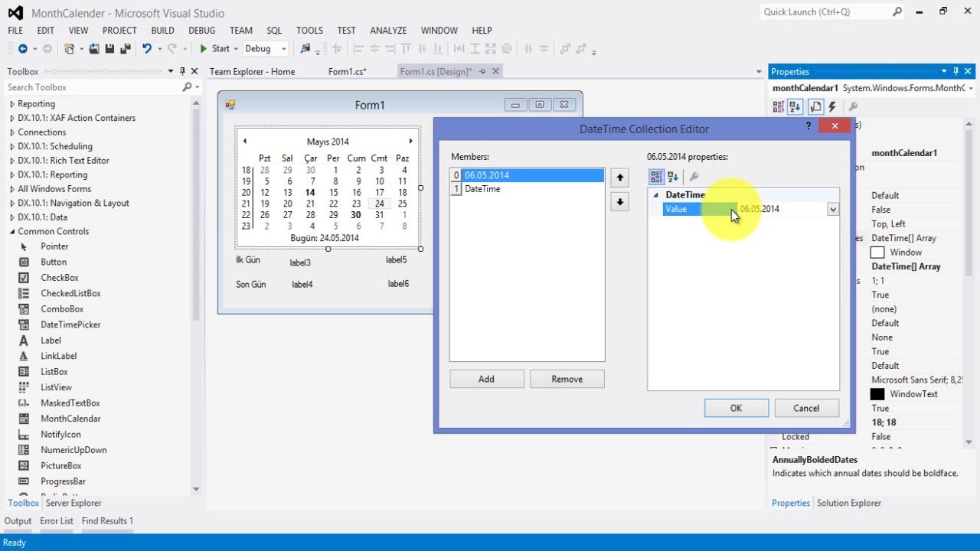The image size is (980, 551).
Task: Select the ListView control in Toolbox
Action: tap(56, 387)
